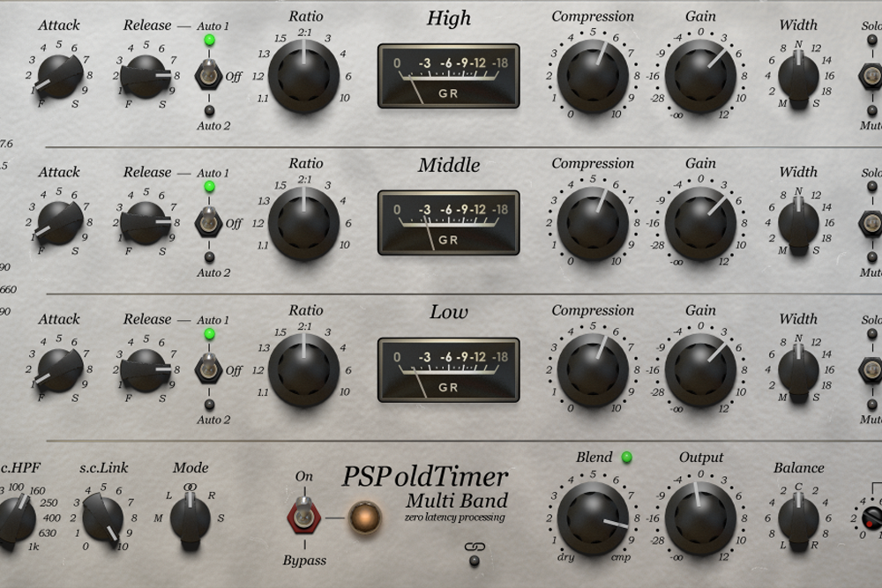This screenshot has width=882, height=588.
Task: Click the Middle band Auto 1 green LED
Action: point(209,187)
